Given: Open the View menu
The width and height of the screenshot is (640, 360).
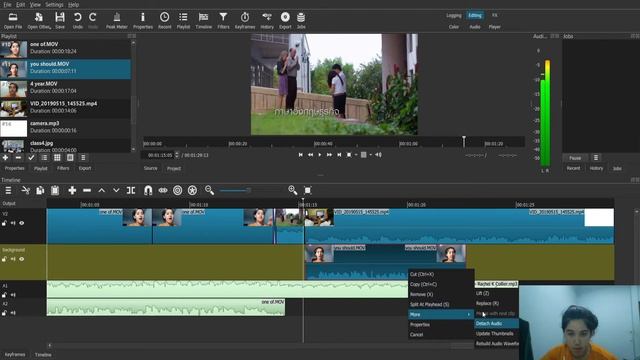Looking at the screenshot, I should click(35, 4).
